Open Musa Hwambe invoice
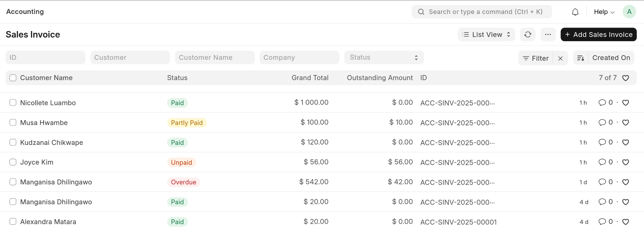Image resolution: width=644 pixels, height=243 pixels. pos(44,123)
